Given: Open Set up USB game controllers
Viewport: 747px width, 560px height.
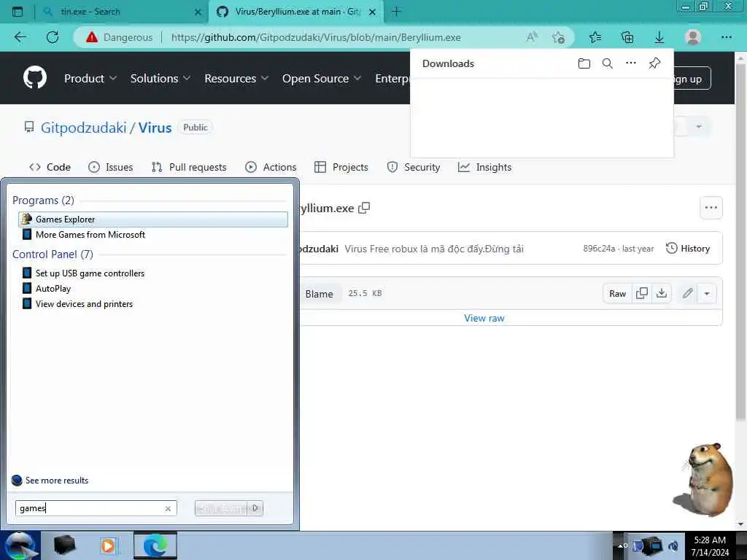Looking at the screenshot, I should pos(90,273).
